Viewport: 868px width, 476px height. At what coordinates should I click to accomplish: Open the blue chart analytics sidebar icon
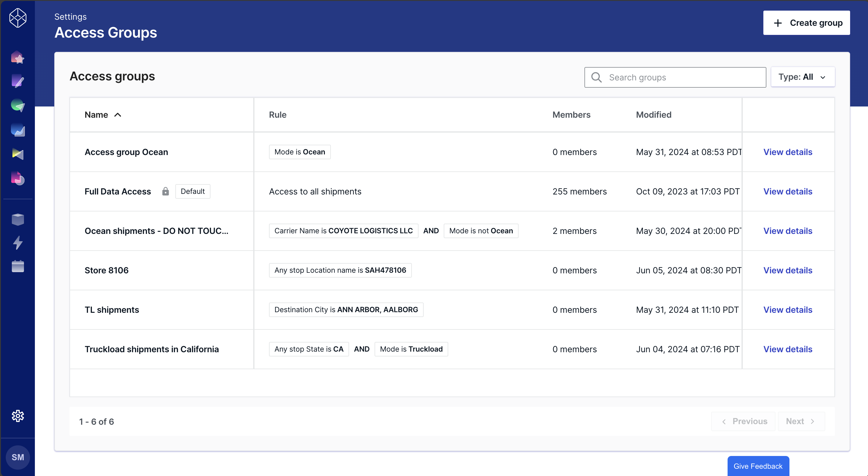click(18, 130)
